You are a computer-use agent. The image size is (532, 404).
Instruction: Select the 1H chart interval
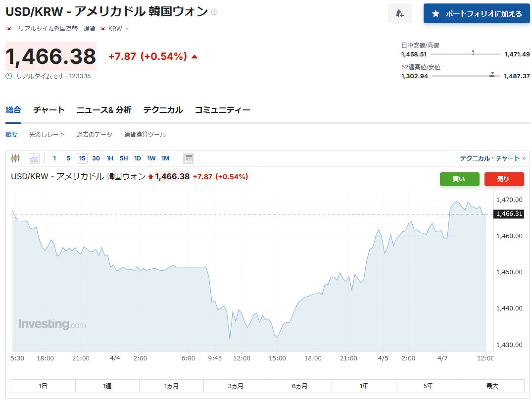(110, 158)
